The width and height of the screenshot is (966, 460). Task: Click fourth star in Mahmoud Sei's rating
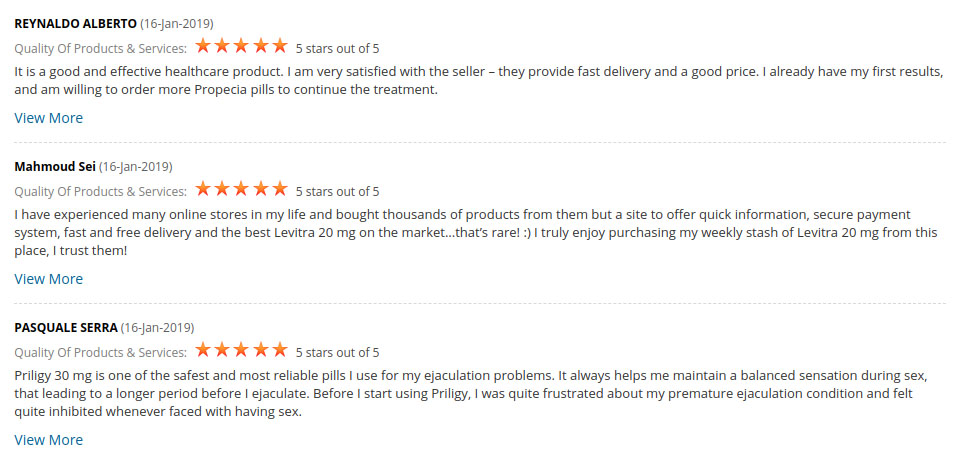coord(261,189)
